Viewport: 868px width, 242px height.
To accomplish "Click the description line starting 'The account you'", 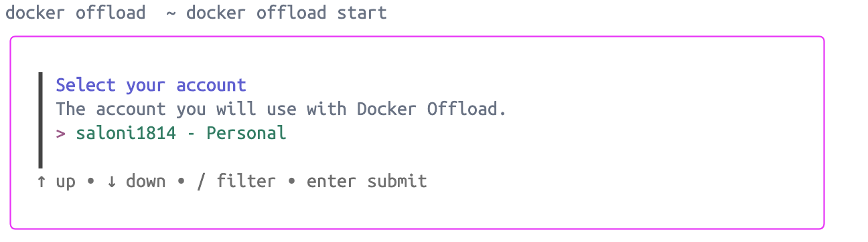I will [x=281, y=109].
